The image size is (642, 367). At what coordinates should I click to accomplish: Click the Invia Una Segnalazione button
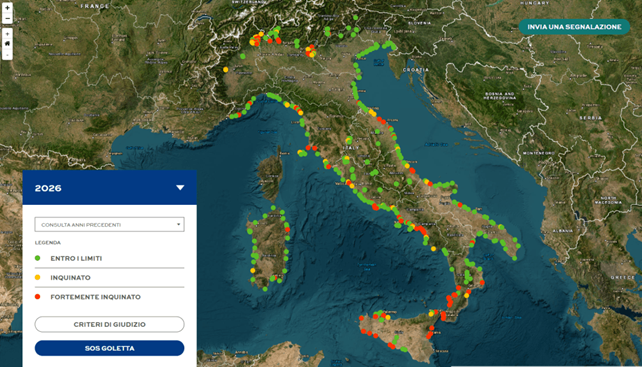tap(574, 27)
